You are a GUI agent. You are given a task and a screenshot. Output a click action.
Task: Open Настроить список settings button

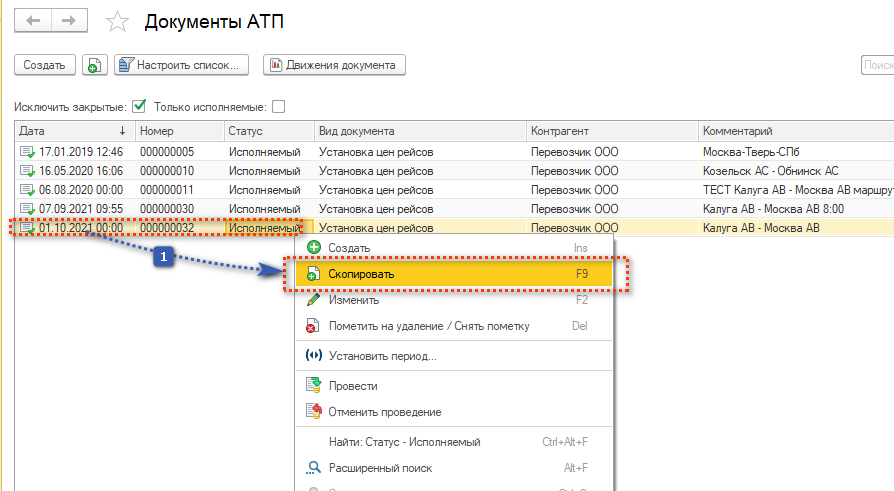(x=181, y=66)
